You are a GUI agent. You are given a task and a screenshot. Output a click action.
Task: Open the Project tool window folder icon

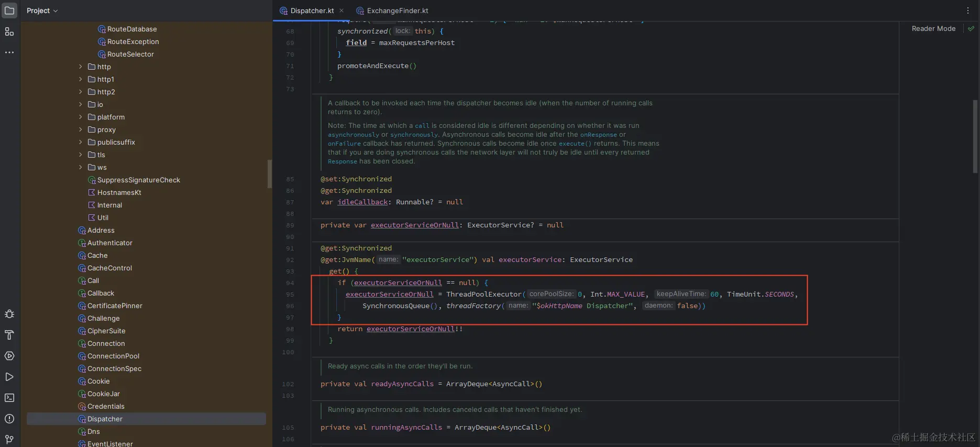pos(9,10)
